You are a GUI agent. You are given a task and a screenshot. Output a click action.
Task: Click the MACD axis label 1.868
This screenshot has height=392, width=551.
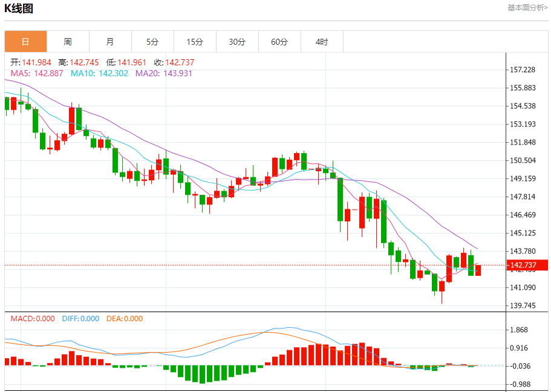pos(519,330)
